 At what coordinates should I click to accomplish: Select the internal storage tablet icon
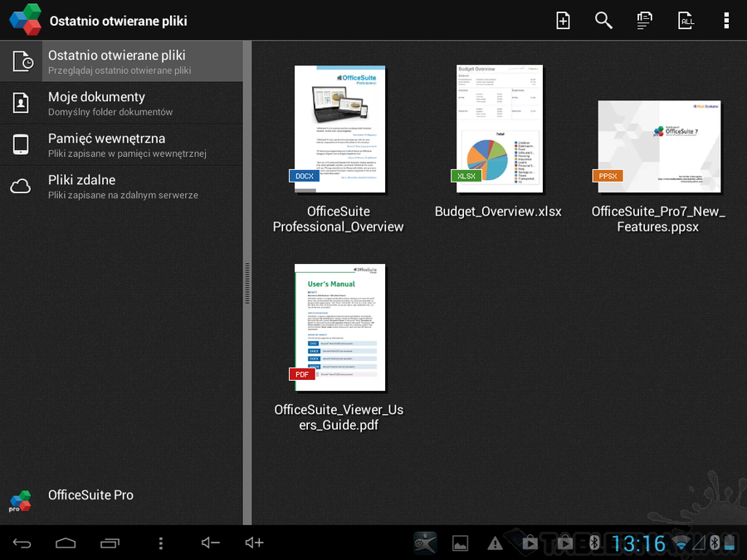click(21, 144)
